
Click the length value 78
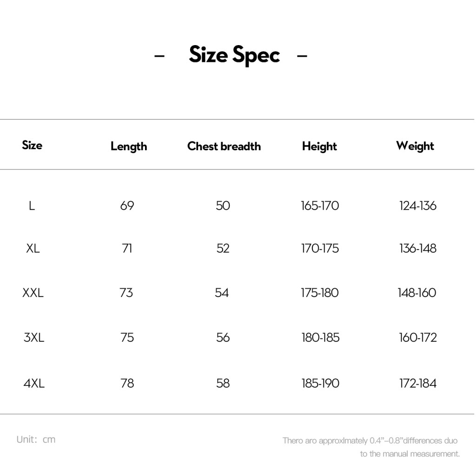(127, 383)
